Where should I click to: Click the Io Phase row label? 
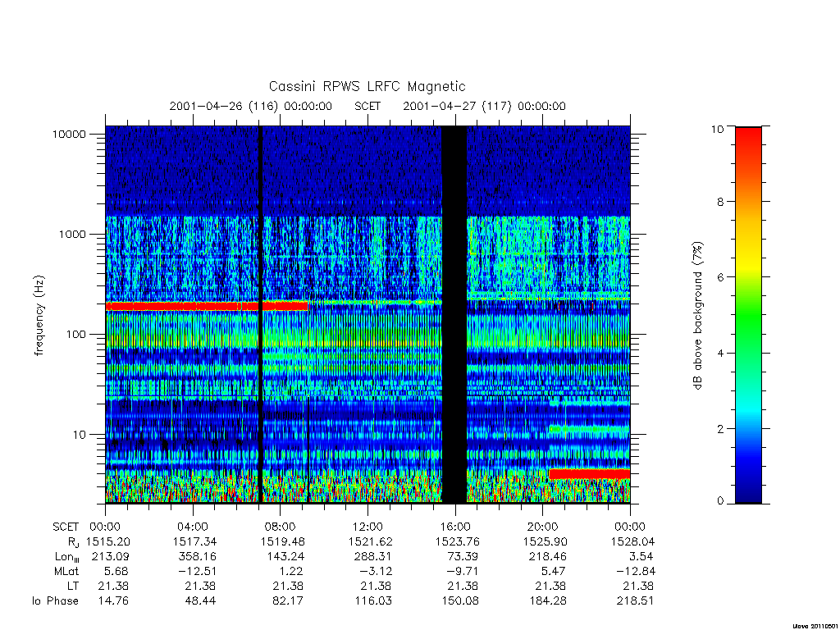coord(55,601)
